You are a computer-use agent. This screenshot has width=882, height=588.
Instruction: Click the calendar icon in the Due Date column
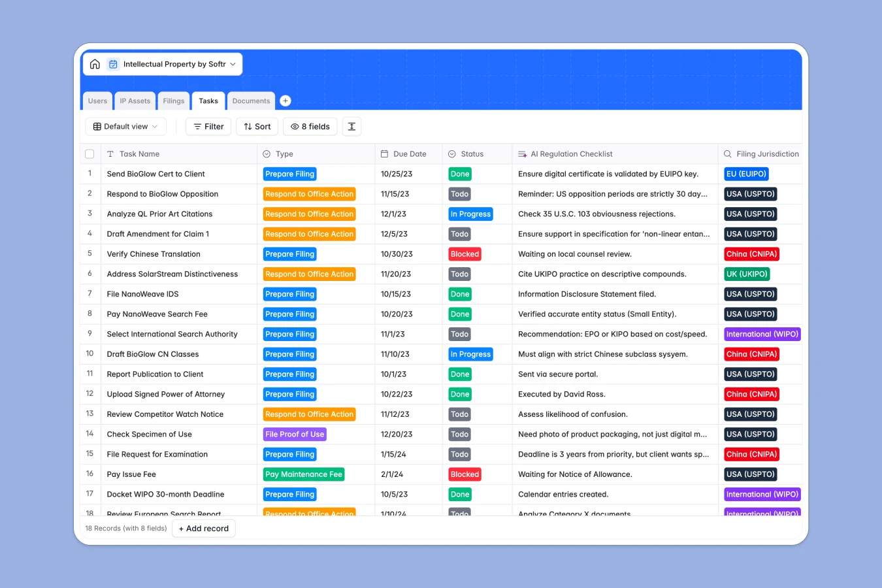tap(384, 154)
